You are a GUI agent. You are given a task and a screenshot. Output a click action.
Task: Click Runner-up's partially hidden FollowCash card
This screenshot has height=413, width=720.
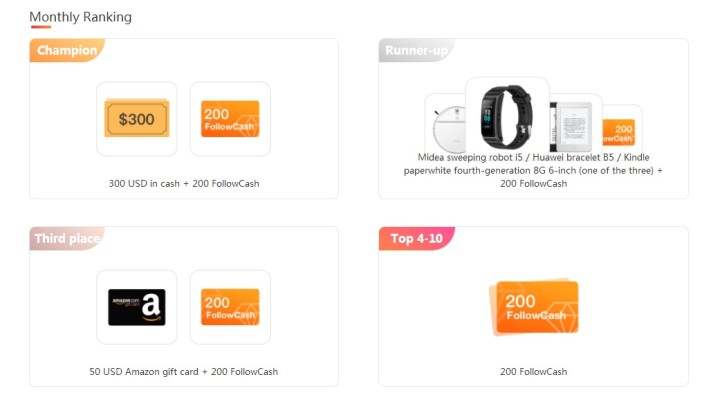(620, 131)
